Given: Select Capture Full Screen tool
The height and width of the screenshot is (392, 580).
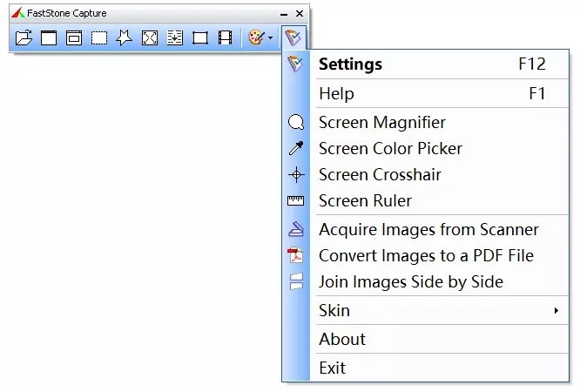Looking at the screenshot, I should pos(150,37).
